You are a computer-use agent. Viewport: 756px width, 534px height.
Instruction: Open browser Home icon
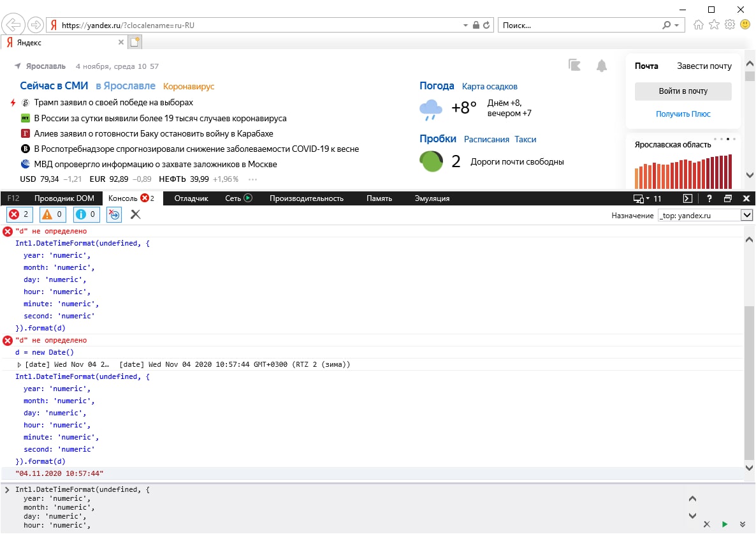[698, 25]
